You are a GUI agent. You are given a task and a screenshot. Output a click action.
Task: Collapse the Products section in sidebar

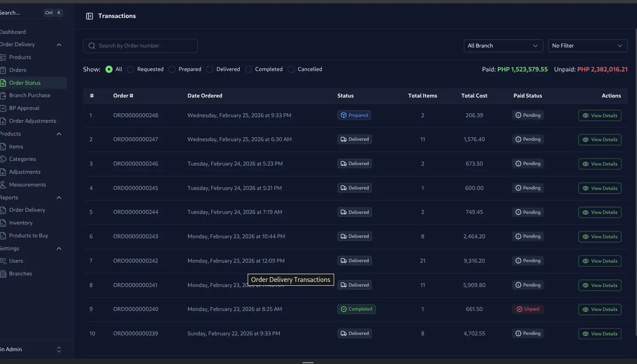click(59, 133)
